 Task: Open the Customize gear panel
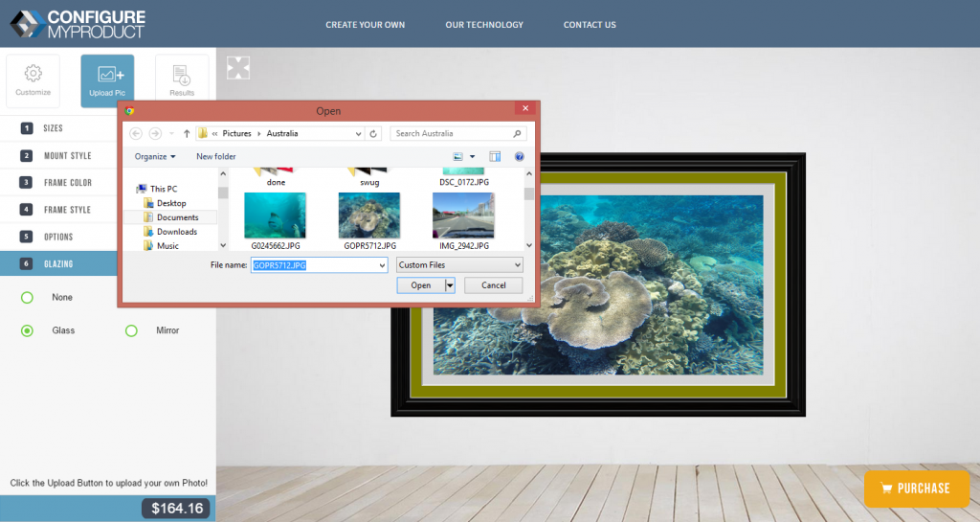pos(33,80)
